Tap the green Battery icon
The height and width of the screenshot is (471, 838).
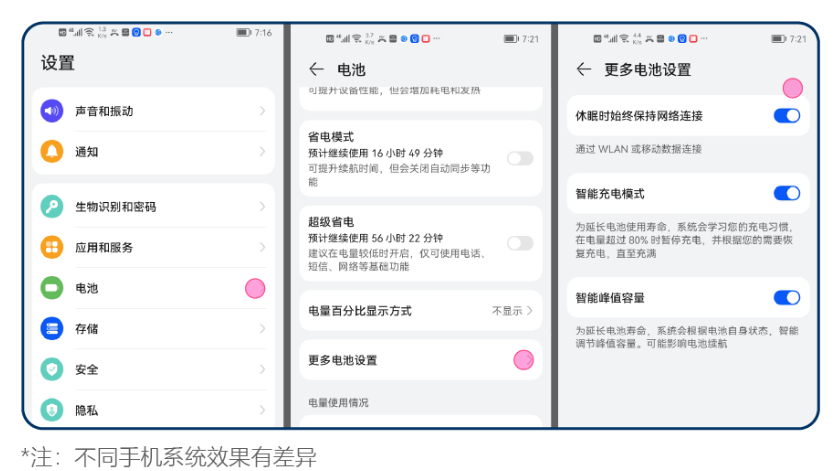point(52,288)
